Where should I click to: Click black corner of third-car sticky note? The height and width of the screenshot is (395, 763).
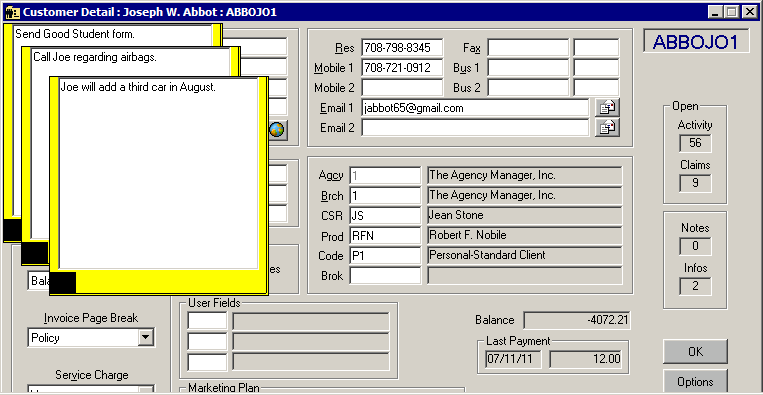(x=63, y=282)
